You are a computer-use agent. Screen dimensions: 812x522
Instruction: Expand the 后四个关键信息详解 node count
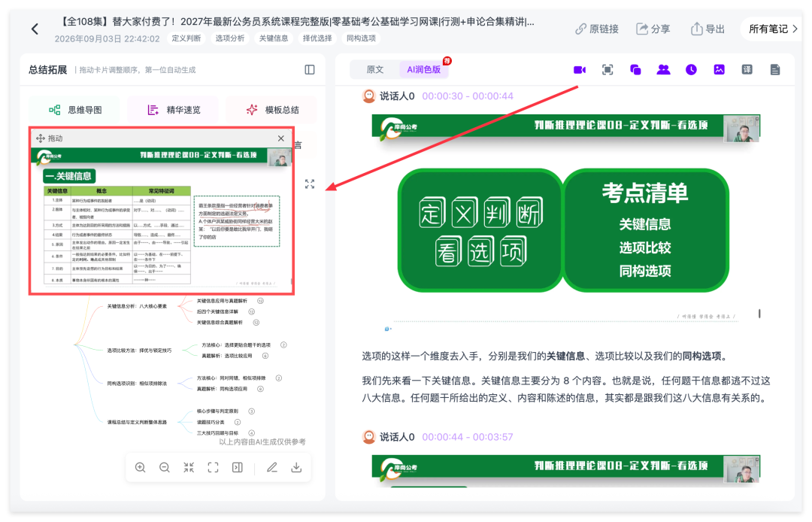point(251,311)
